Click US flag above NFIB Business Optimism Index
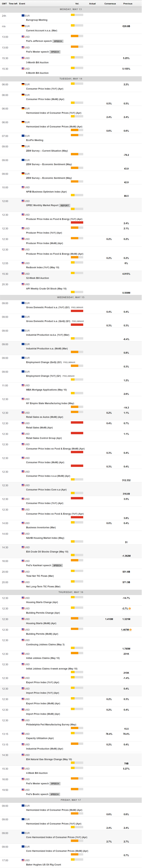 tap(23, 187)
